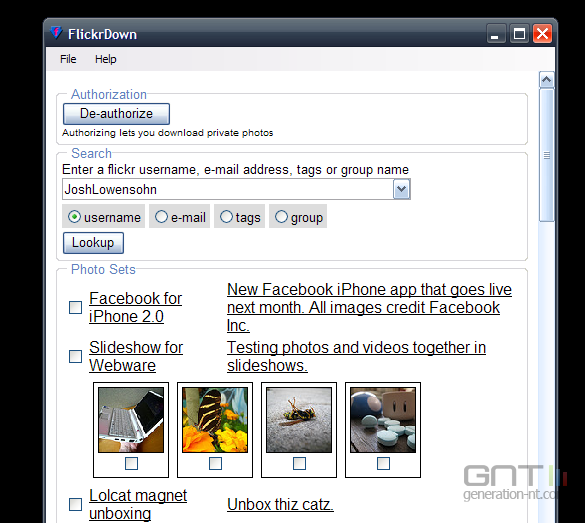Open the Help menu
The image size is (585, 523).
(106, 59)
